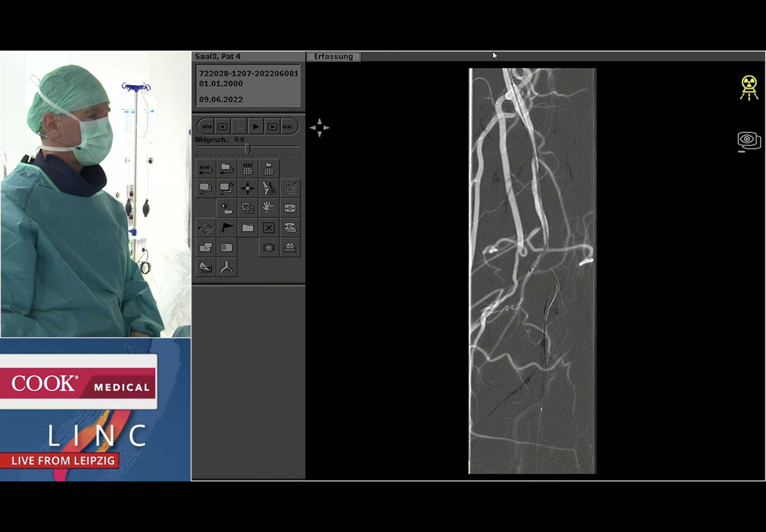Select the black flag marker icon
This screenshot has height=532, width=766.
tap(227, 228)
